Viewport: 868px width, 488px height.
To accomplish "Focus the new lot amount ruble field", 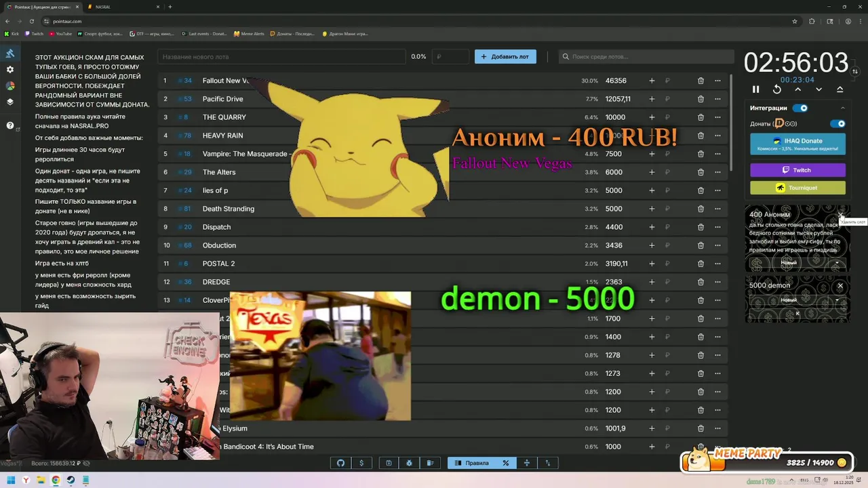I will click(451, 57).
